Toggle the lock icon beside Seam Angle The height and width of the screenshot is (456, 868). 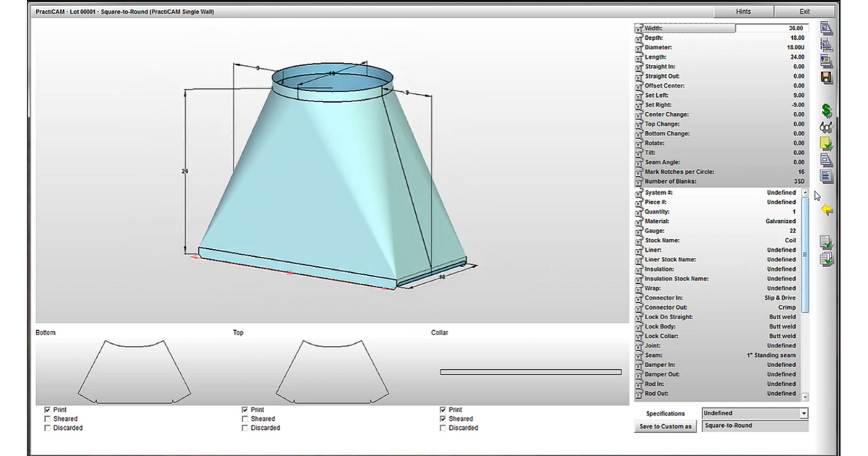639,163
